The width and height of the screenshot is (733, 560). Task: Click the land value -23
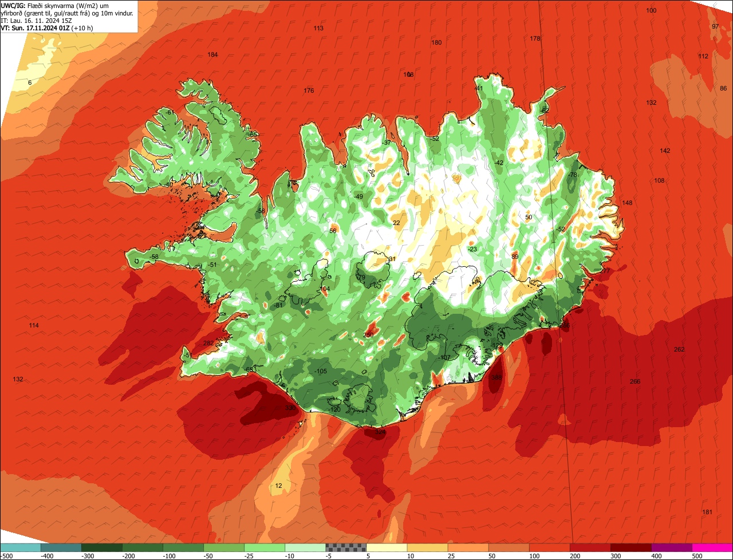click(472, 249)
